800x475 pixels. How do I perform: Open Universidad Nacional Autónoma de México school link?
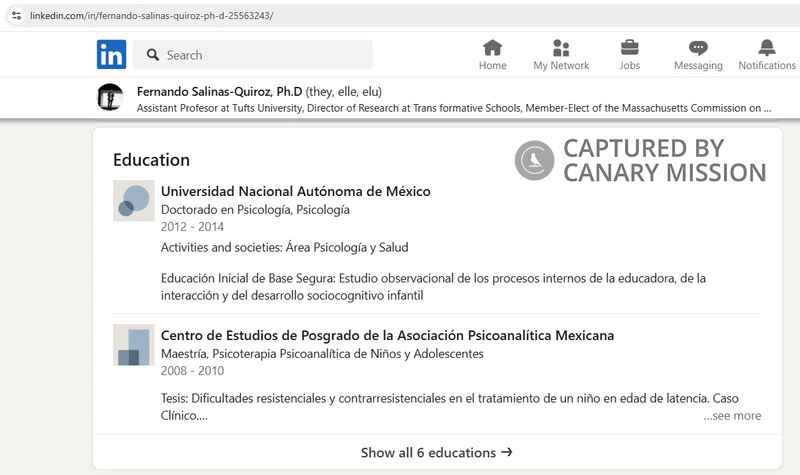click(295, 191)
